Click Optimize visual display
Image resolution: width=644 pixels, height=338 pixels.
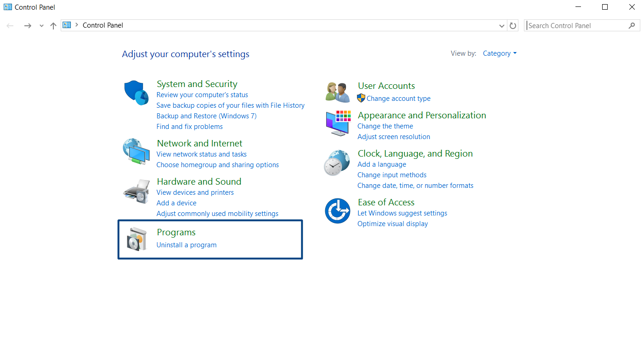pos(392,224)
